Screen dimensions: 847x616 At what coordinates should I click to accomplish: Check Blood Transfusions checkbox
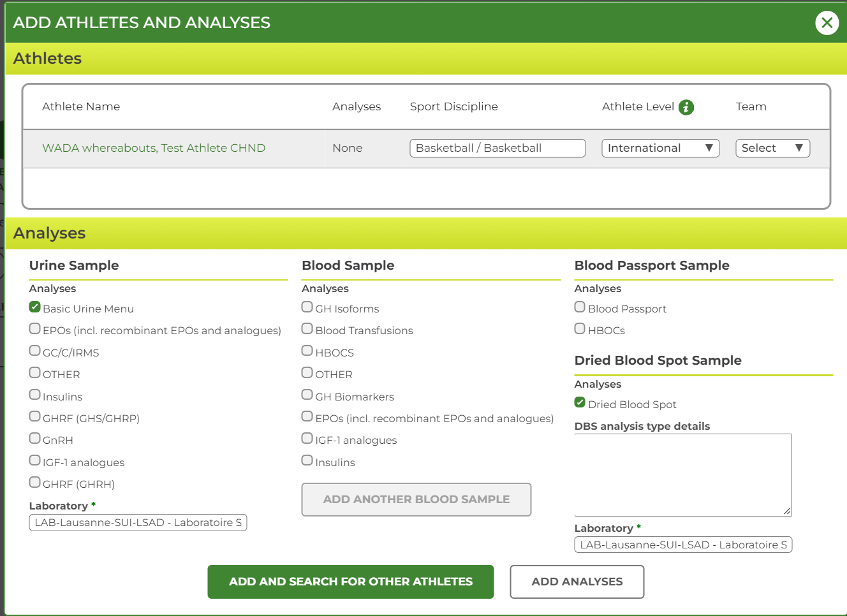pyautogui.click(x=307, y=328)
